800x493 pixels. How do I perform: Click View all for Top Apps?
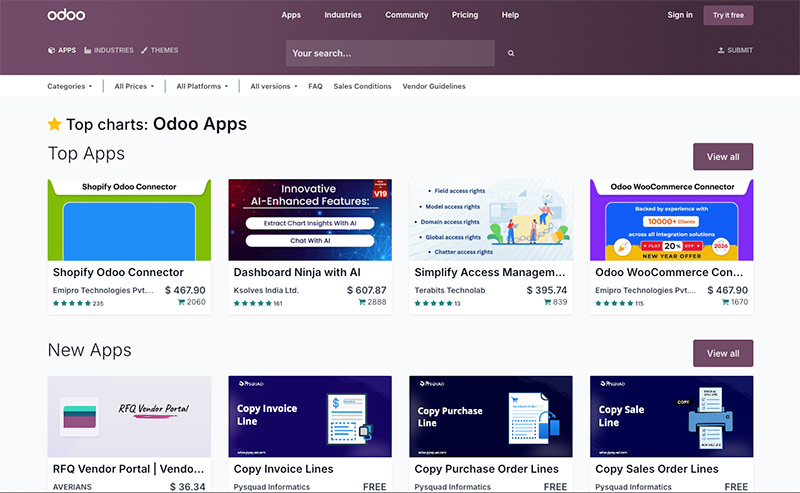point(722,157)
